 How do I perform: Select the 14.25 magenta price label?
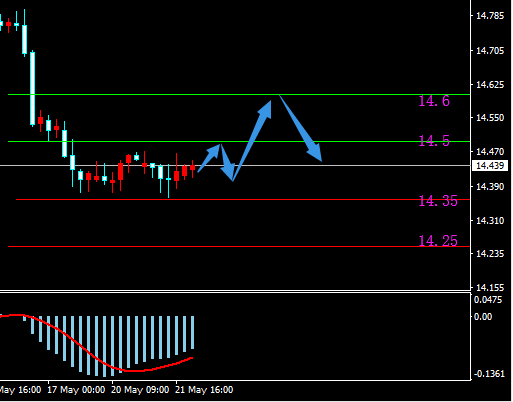(438, 241)
